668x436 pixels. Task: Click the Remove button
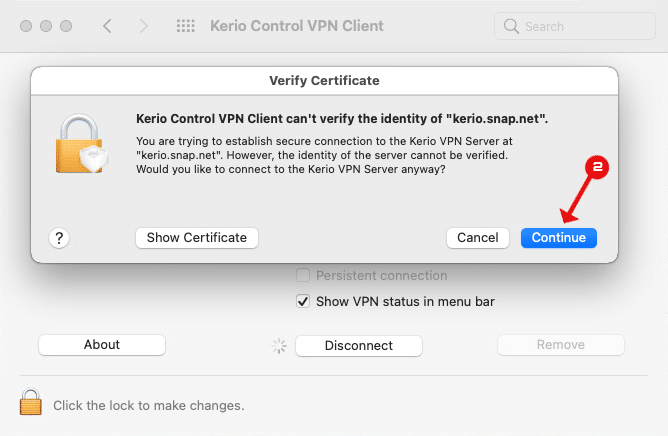coord(561,344)
